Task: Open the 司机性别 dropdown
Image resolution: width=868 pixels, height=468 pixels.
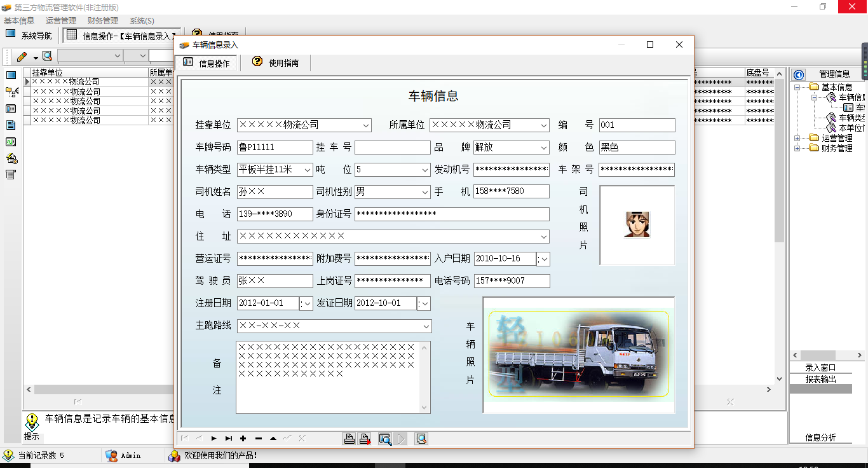Action: pos(425,192)
